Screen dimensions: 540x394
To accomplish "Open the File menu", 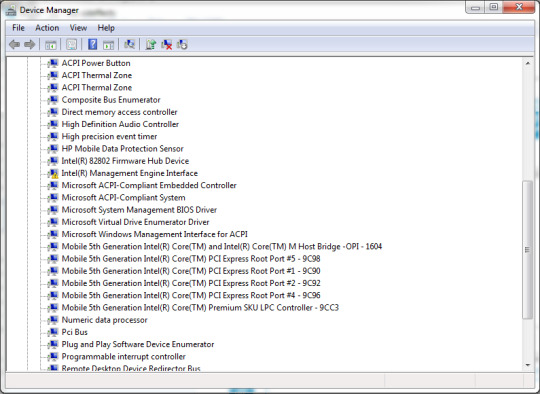I will 18,28.
